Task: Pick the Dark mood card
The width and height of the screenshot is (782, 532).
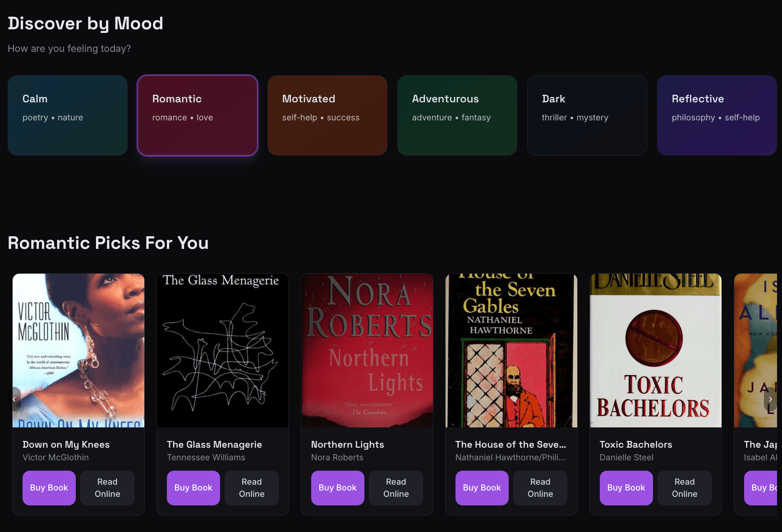Action: pos(587,115)
